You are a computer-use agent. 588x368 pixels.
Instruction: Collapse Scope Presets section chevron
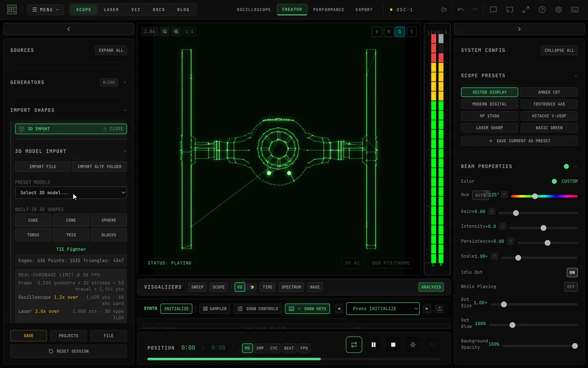coord(576,76)
